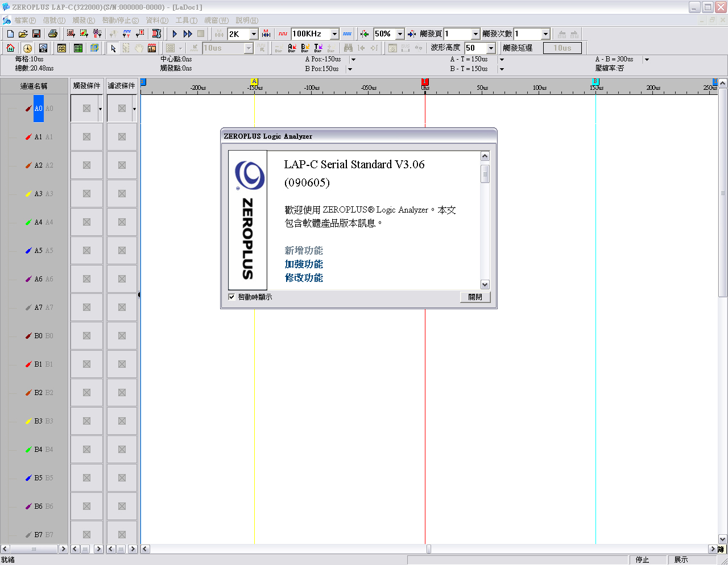This screenshot has width=728, height=565.
Task: Select the Hz frequency display icon
Action: [x=43, y=48]
